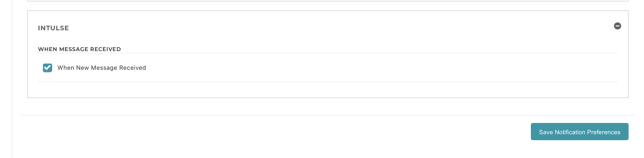Screen dimensions: 644x158
Task: Click the teal checkmark box
Action: 47,68
